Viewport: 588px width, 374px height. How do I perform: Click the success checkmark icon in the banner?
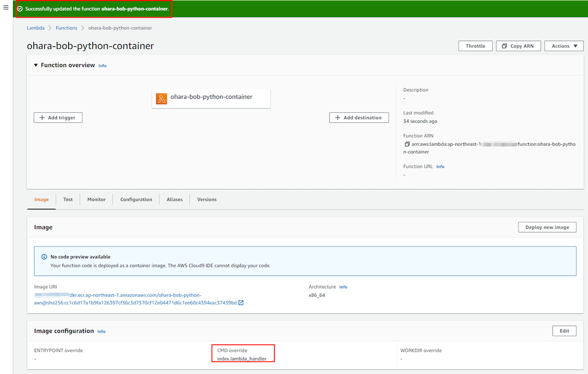point(20,9)
